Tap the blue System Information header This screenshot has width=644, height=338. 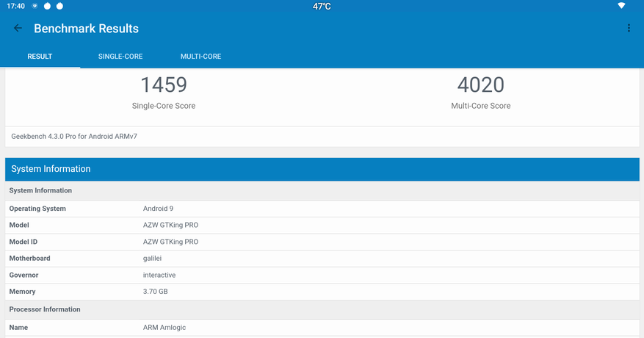[322, 169]
